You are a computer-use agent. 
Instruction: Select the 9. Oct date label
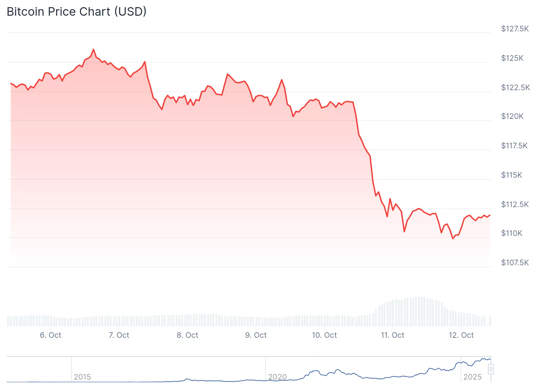256,335
